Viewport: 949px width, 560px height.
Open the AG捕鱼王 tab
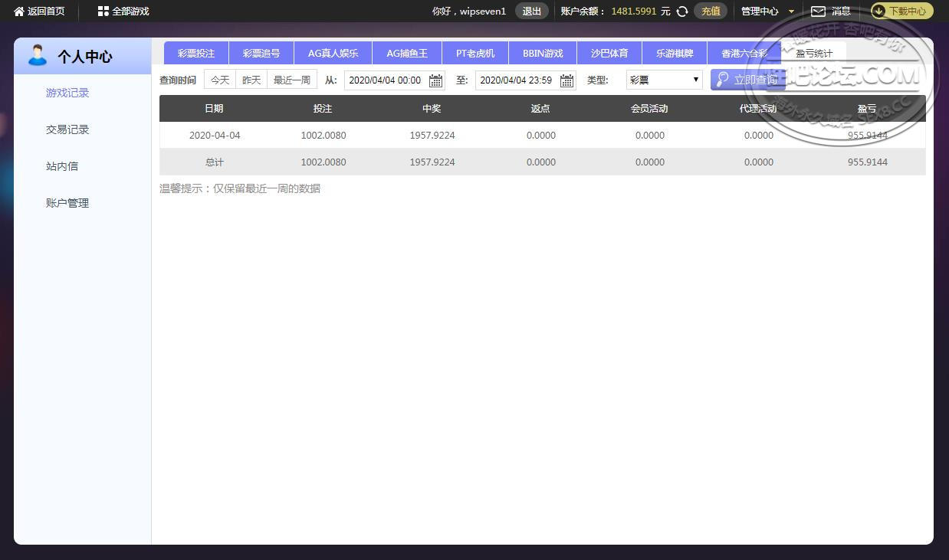coord(407,54)
